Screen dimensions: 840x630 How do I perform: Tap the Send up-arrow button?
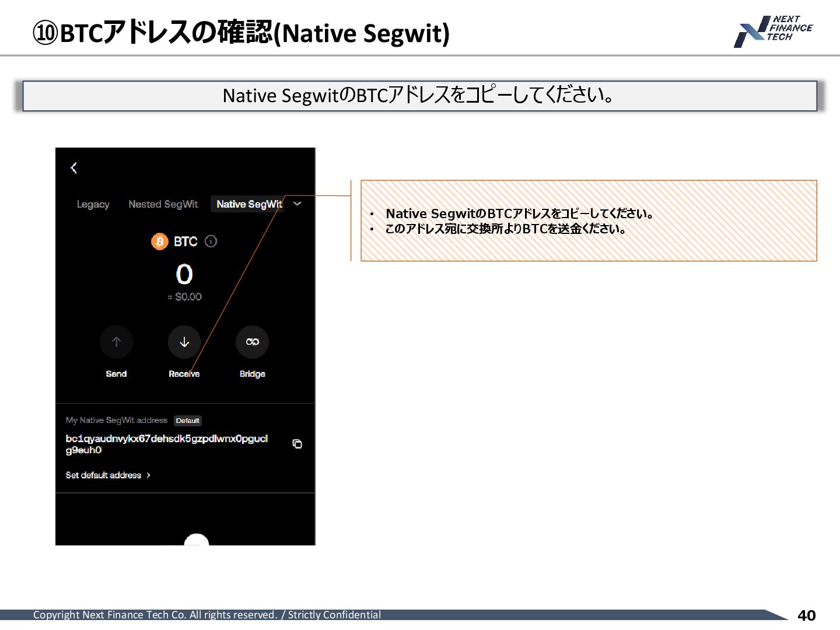116,342
